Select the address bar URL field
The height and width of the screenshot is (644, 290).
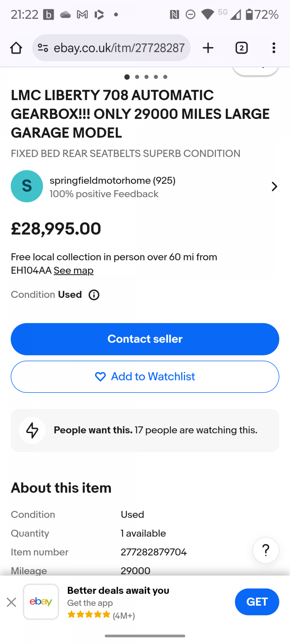click(119, 48)
